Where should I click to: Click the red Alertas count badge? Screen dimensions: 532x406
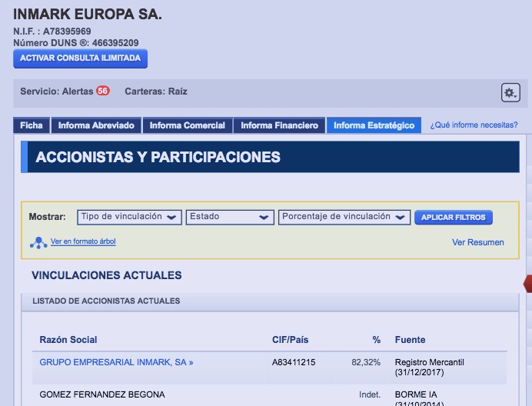pyautogui.click(x=103, y=91)
